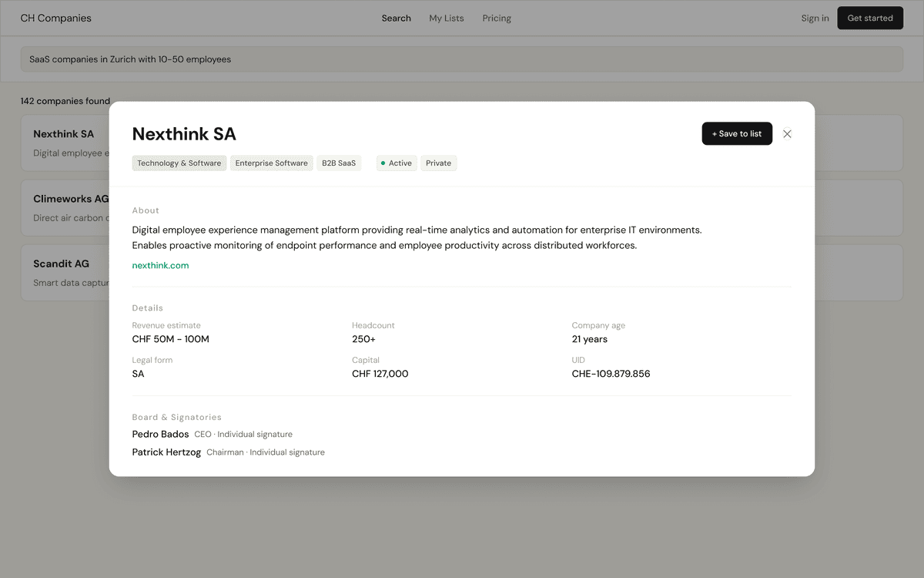Select the company age value 21 years
This screenshot has width=924, height=578.
point(590,339)
